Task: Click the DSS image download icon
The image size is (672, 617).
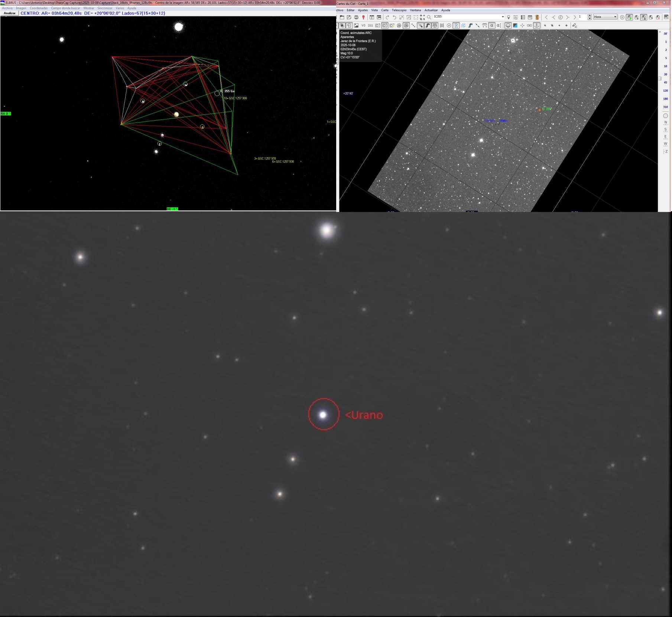Action: [370, 26]
